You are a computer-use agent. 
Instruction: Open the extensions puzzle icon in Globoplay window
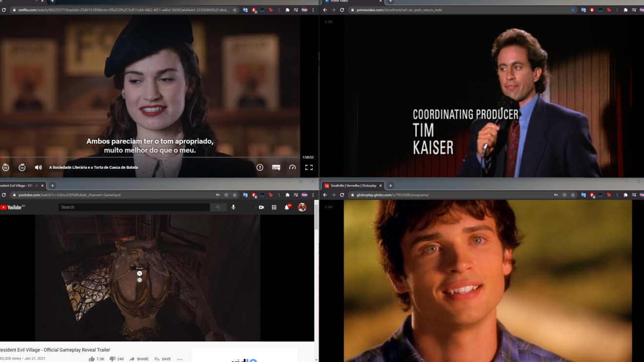point(625,195)
